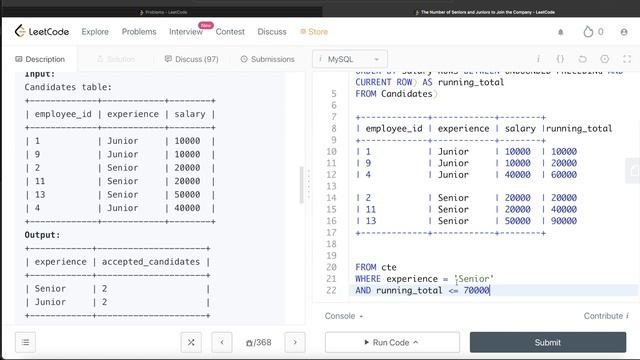Open the problem list icon
The width and height of the screenshot is (640, 360).
pos(25,342)
